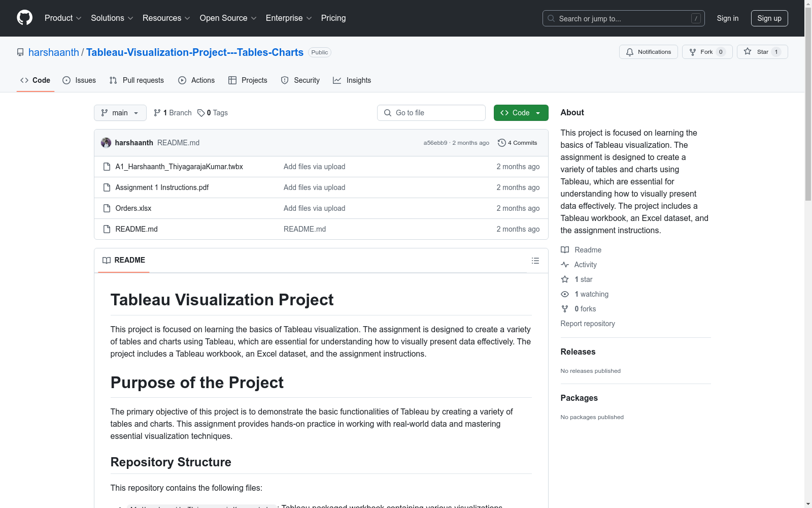Click the tag icon beside Tags
The image size is (812, 508).
(201, 113)
